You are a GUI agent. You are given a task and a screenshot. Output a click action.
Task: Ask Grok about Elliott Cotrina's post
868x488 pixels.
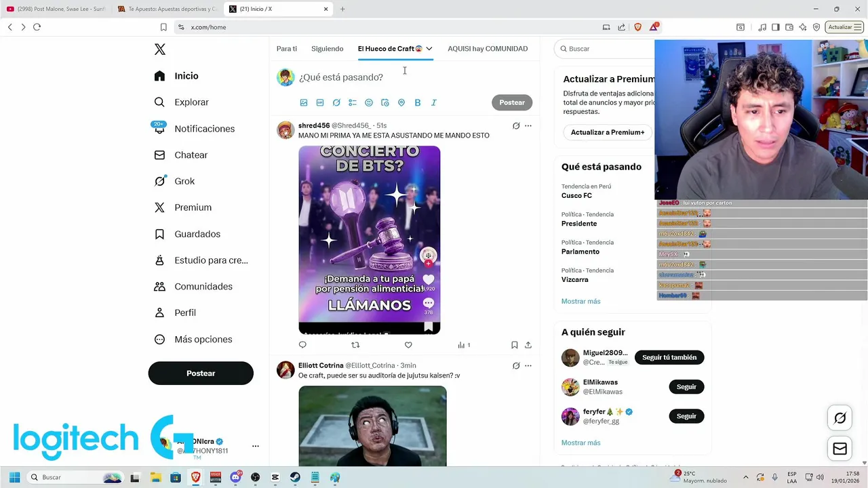coord(516,365)
